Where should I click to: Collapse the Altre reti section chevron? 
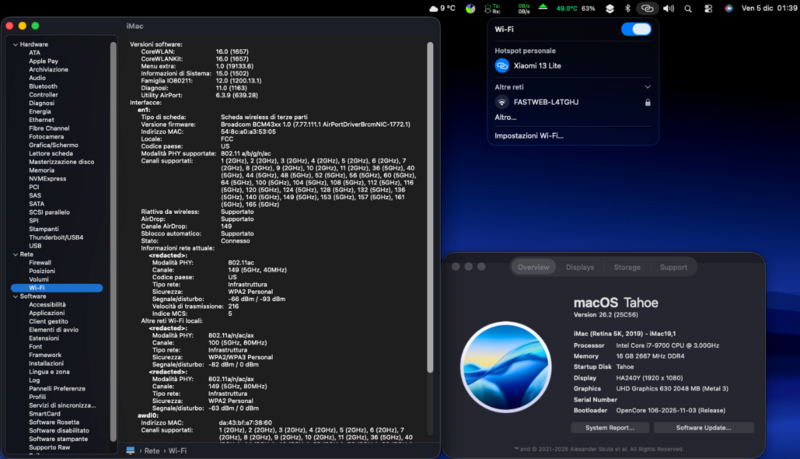tap(647, 87)
